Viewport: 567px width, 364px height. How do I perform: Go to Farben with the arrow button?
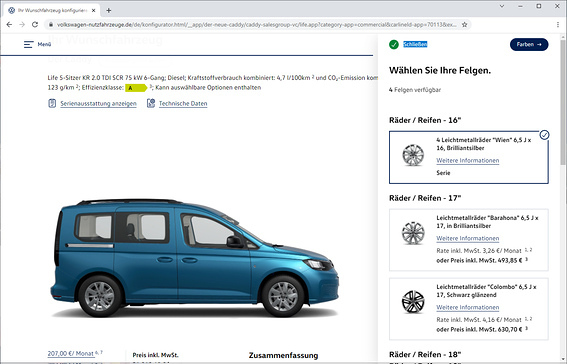(529, 44)
